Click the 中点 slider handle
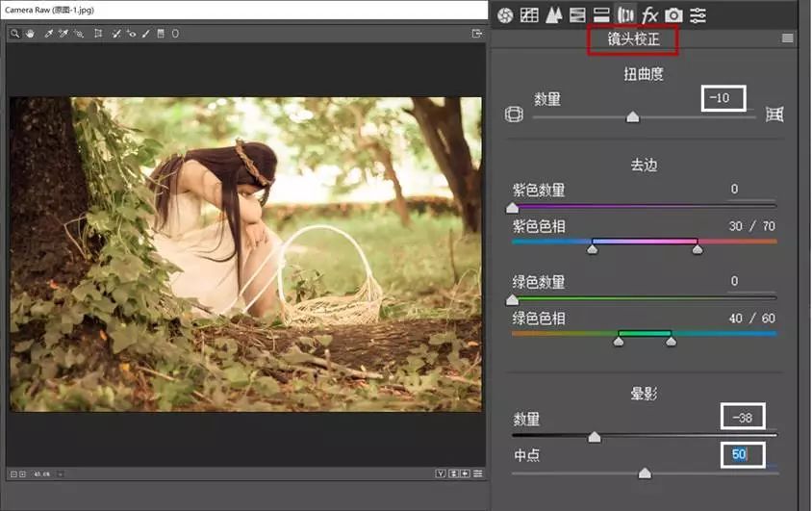This screenshot has width=812, height=511. pyautogui.click(x=645, y=473)
